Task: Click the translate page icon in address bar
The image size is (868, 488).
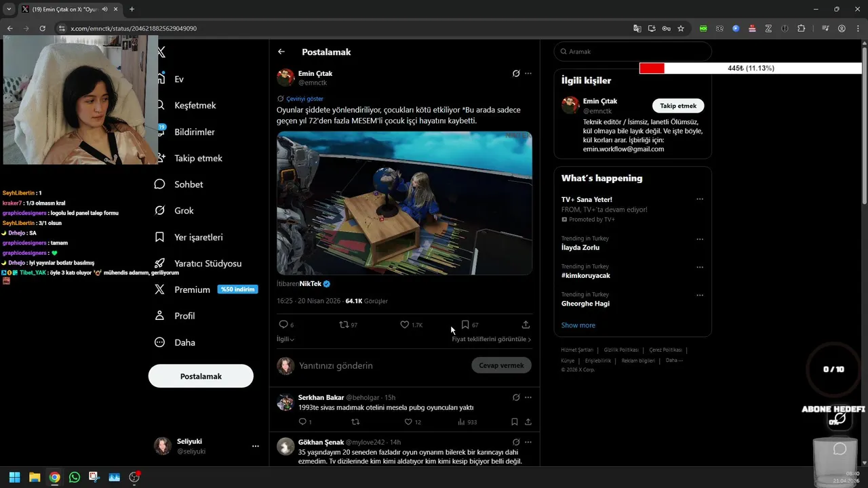Action: click(637, 28)
